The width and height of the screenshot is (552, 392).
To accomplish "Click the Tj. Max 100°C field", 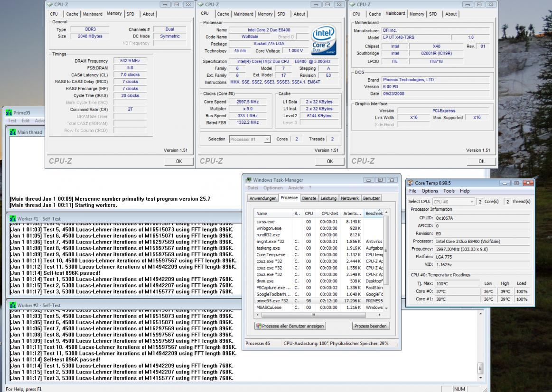I will 457,284.
